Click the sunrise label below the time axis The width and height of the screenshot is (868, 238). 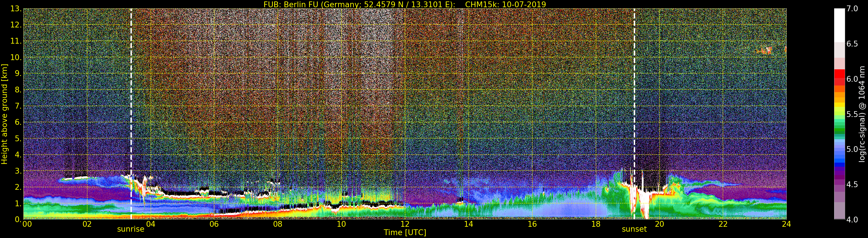click(x=130, y=229)
